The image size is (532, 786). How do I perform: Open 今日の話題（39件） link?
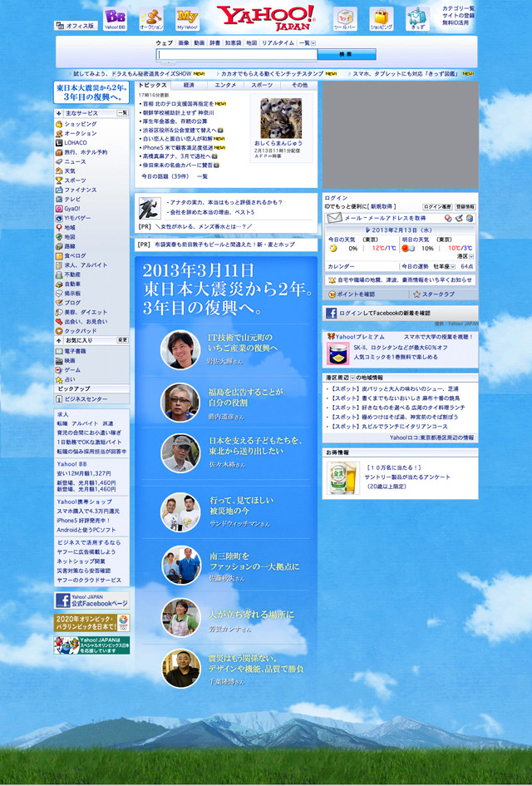(165, 176)
